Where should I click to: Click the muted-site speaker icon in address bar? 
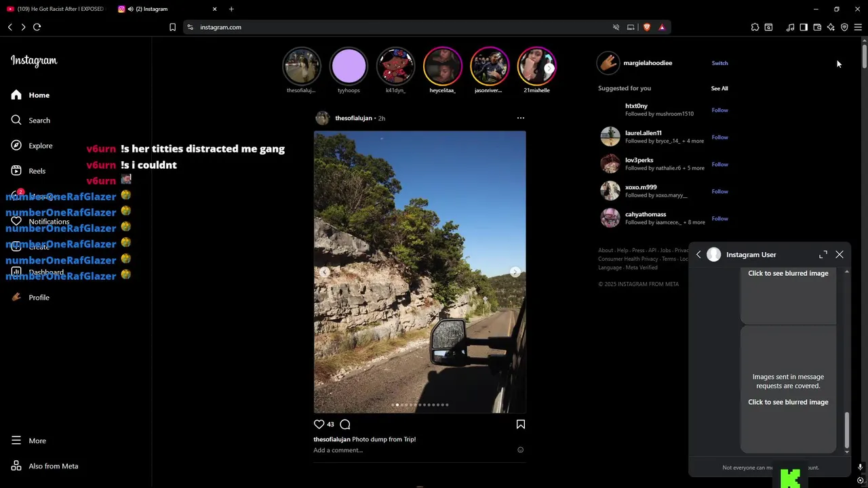pos(616,27)
